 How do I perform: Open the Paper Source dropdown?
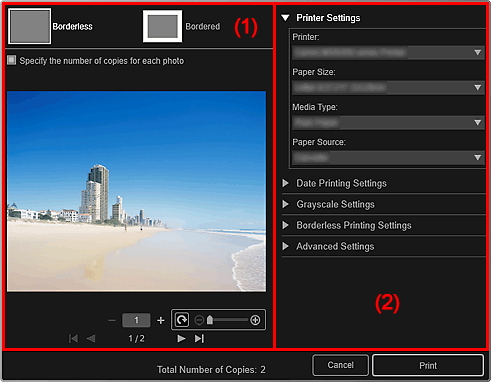388,158
